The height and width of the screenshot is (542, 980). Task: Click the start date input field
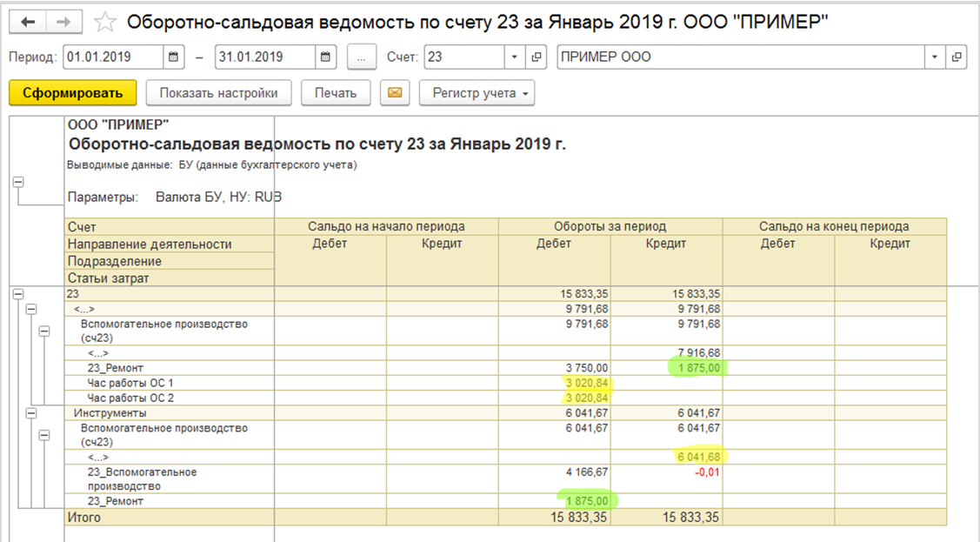[x=111, y=57]
